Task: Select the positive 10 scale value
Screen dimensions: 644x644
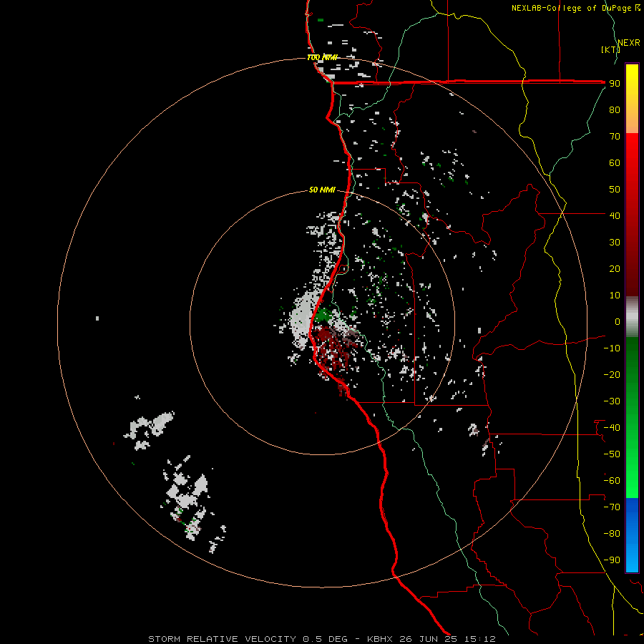Action: [615, 296]
